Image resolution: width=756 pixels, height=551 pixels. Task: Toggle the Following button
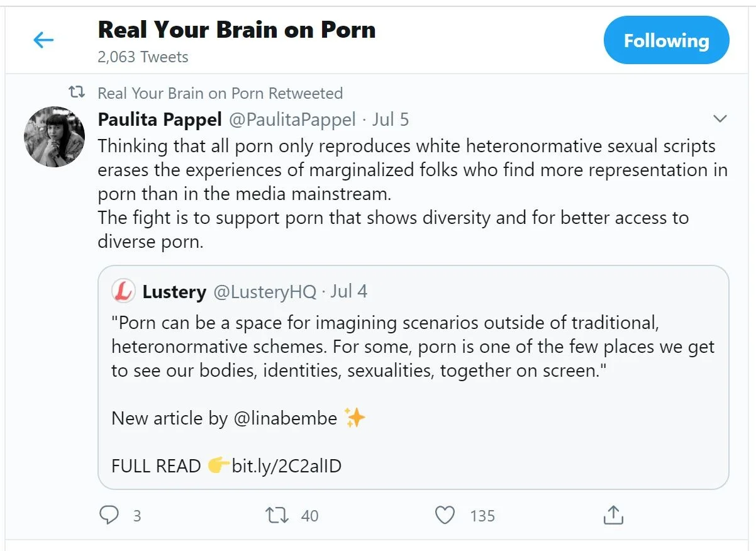tap(666, 41)
